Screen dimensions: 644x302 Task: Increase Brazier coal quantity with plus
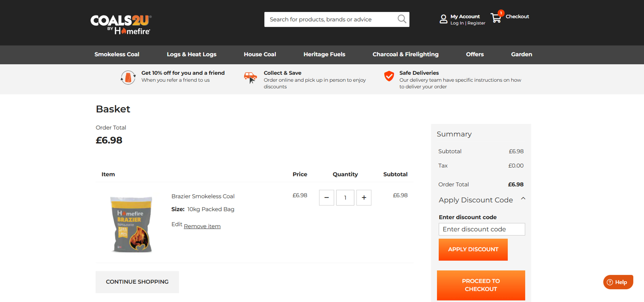364,197
